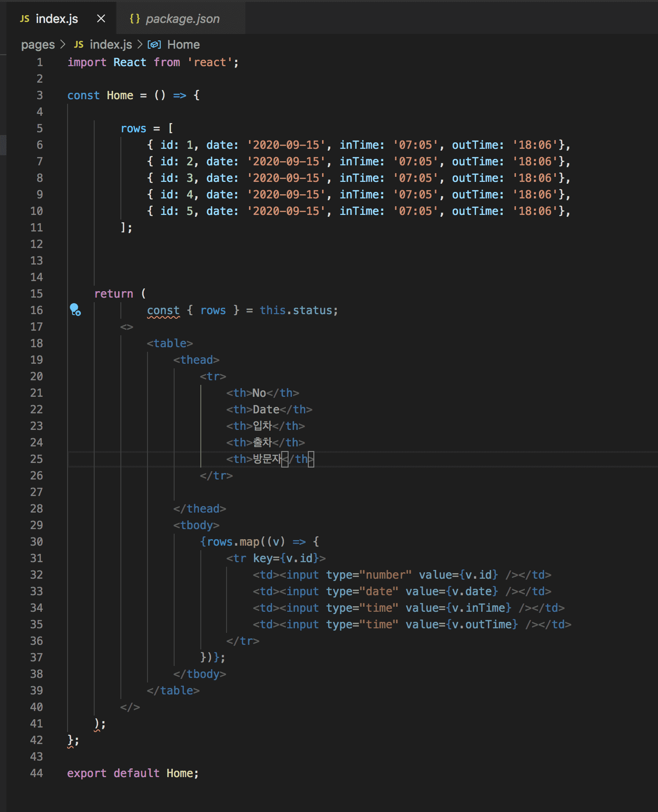Click line number 30 in the gutter
This screenshot has height=812, width=658.
[x=37, y=542]
